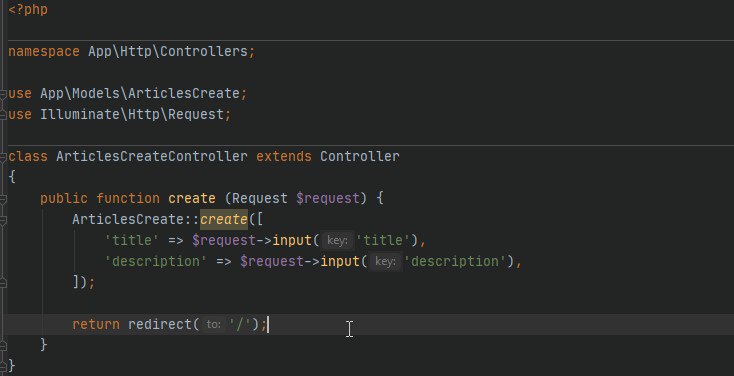The height and width of the screenshot is (376, 734).
Task: Click the ArticlesCreateController class name
Action: point(152,156)
